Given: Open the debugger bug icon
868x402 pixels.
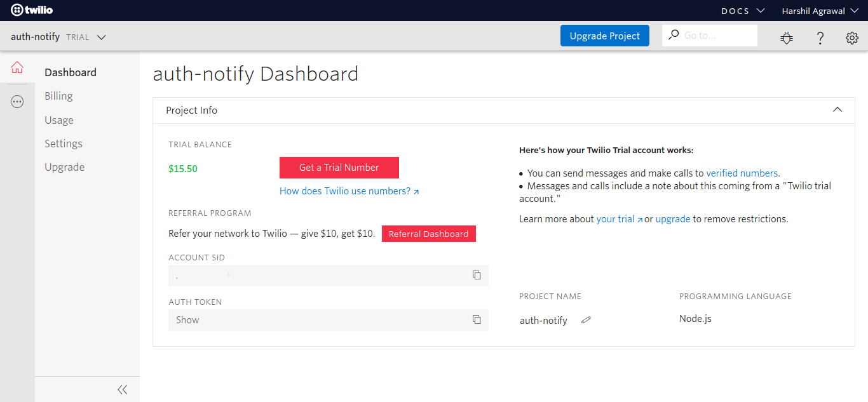Looking at the screenshot, I should click(787, 38).
